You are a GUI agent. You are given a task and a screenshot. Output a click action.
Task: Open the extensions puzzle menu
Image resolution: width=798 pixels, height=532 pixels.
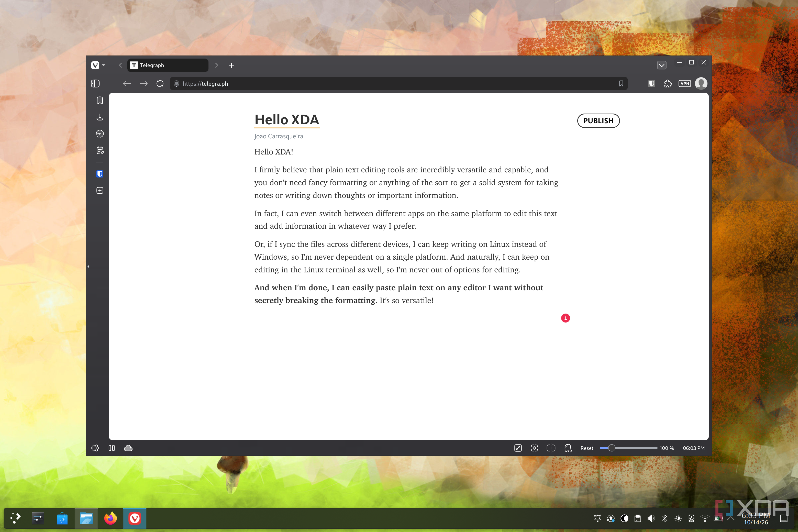pyautogui.click(x=668, y=83)
